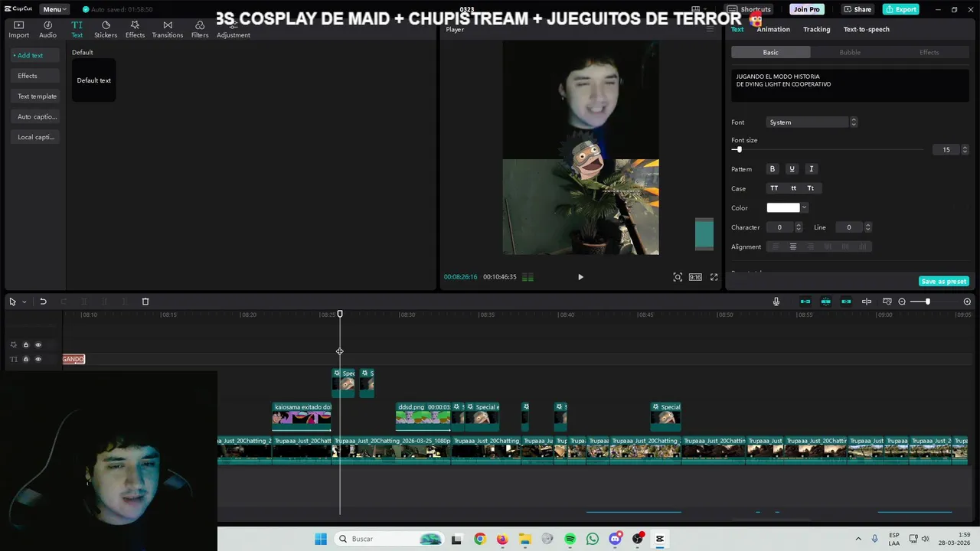This screenshot has width=980, height=551.
Task: Set text case to all lowercase tt
Action: point(793,188)
